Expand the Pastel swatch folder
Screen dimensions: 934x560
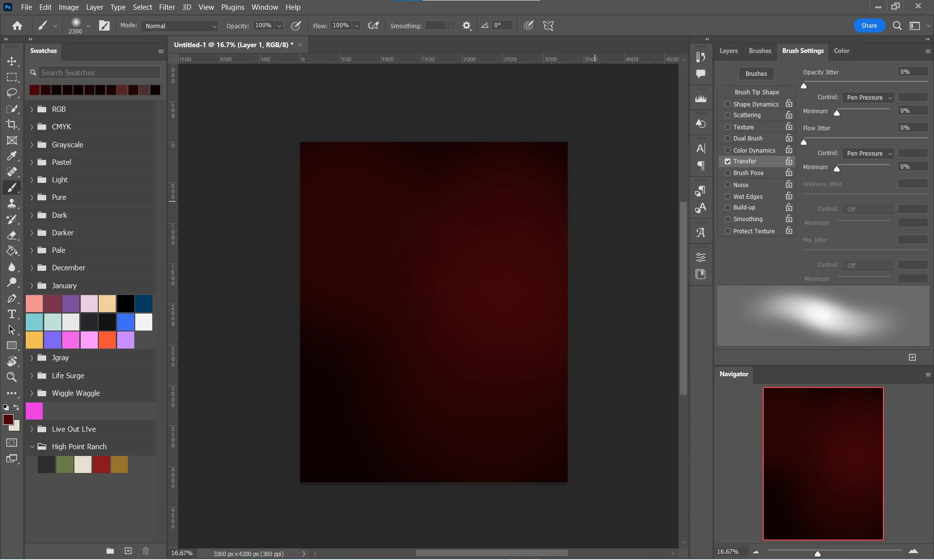32,162
